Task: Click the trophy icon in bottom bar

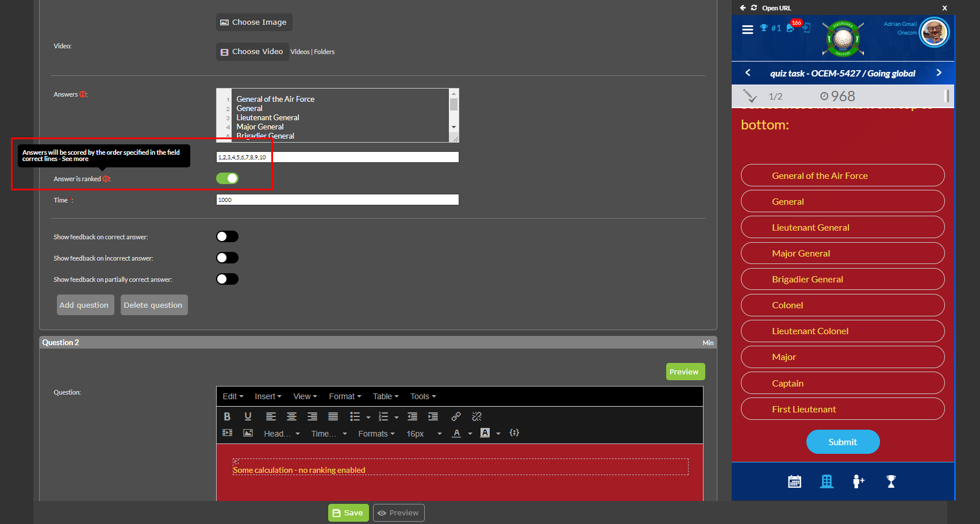Action: tap(891, 481)
